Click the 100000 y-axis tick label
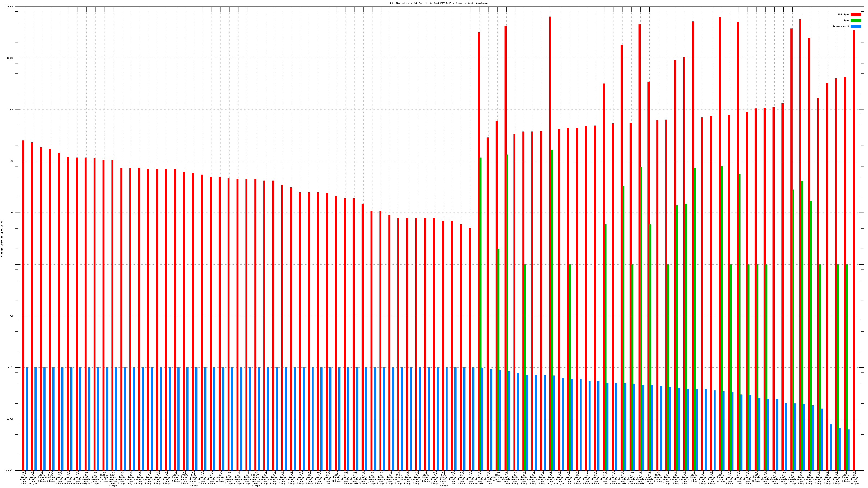This screenshot has width=868, height=488. (x=10, y=7)
